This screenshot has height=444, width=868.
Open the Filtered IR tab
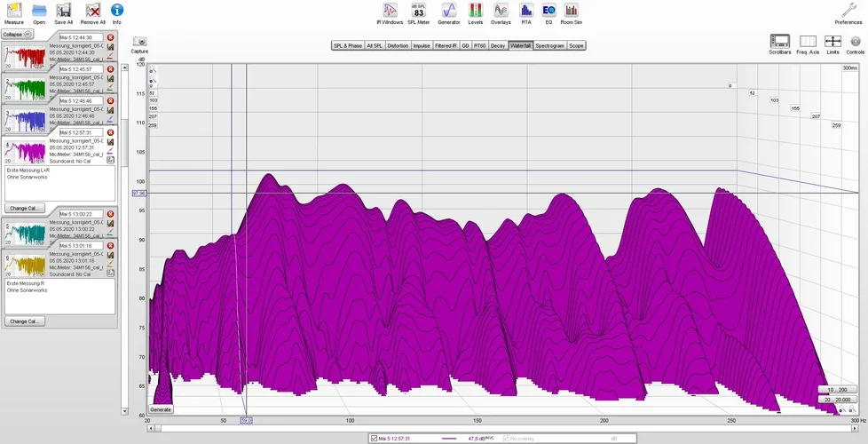pos(446,45)
